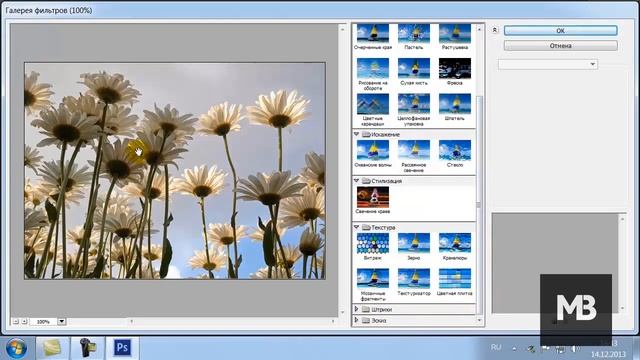Click the filter list scrollbar thumb
Viewport: 640px width, 360px height.
click(x=479, y=204)
